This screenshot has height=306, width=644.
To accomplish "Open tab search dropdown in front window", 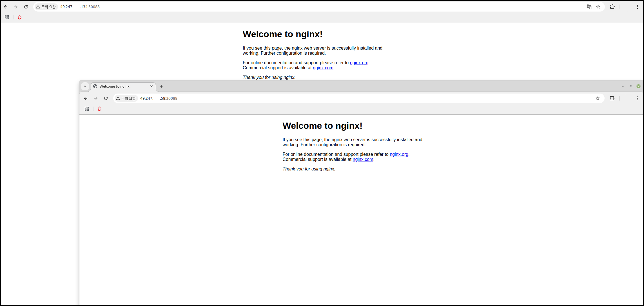I will coord(85,86).
